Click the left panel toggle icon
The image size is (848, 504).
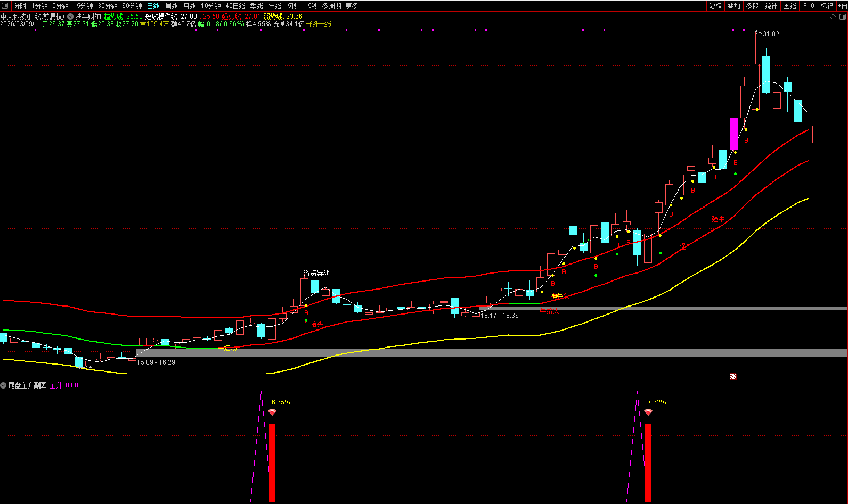coord(5,6)
